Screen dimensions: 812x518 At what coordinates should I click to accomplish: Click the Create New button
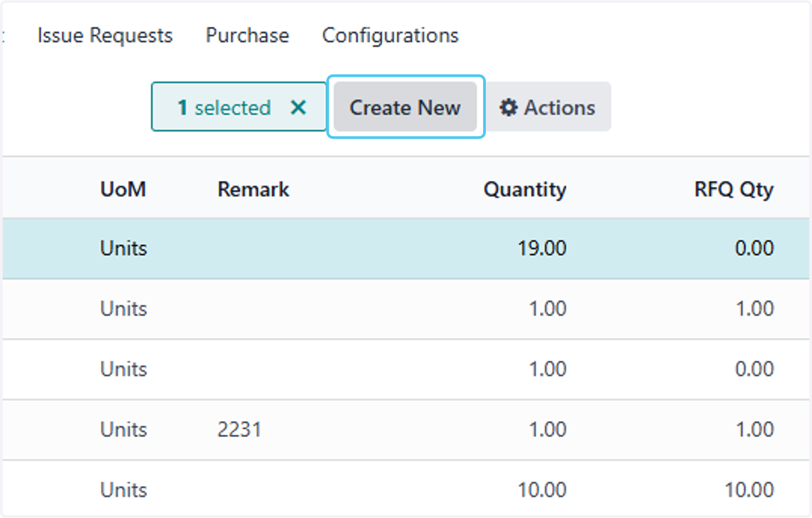click(405, 108)
